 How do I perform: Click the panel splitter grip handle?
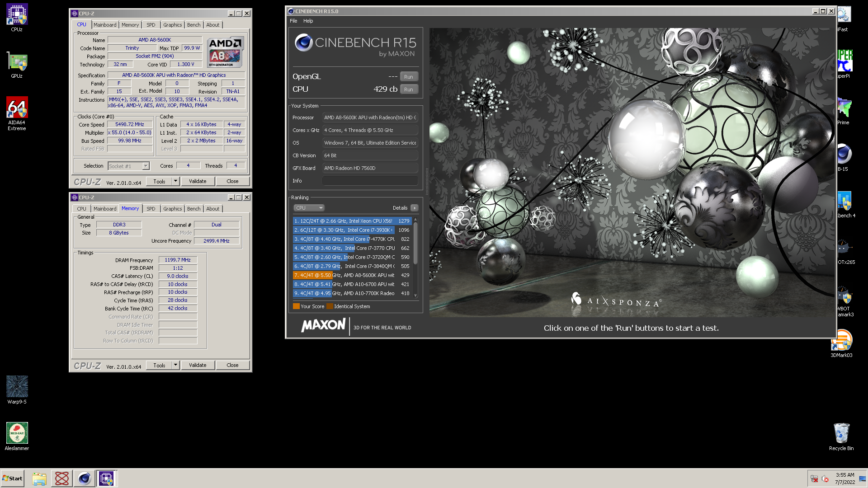pyautogui.click(x=426, y=182)
